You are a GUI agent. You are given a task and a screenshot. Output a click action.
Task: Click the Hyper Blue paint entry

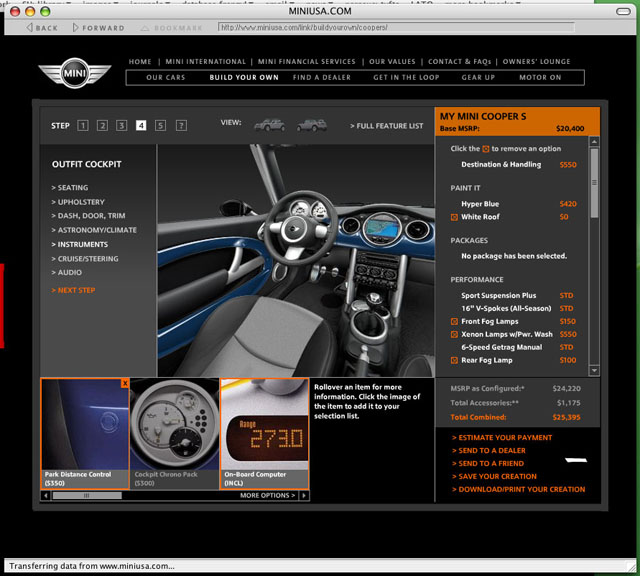point(480,204)
